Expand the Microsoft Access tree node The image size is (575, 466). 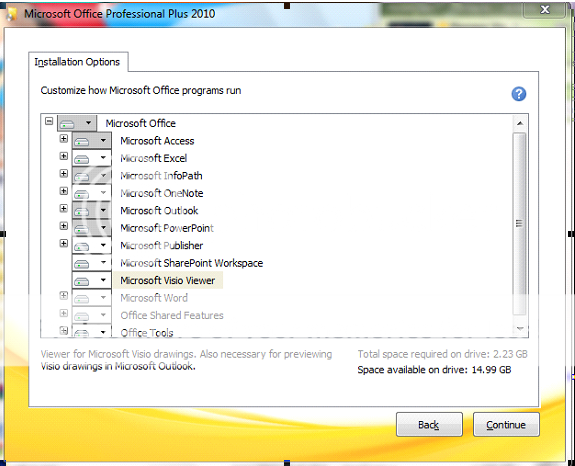pyautogui.click(x=64, y=139)
